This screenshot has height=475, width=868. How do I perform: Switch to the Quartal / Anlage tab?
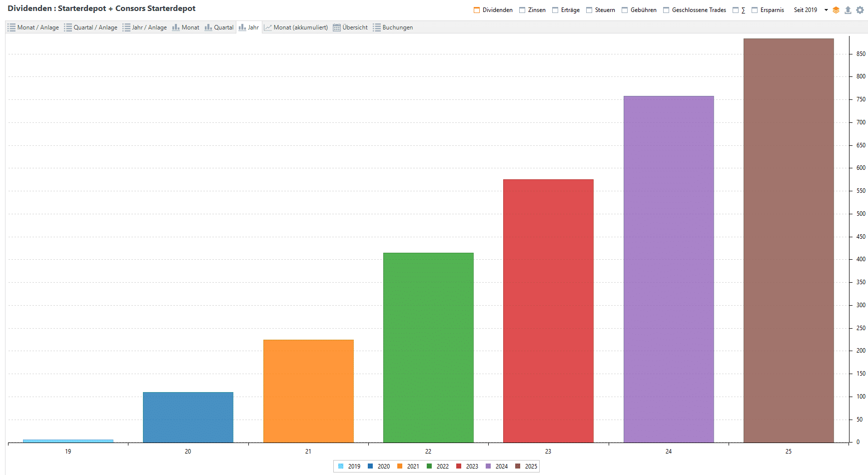coord(91,27)
